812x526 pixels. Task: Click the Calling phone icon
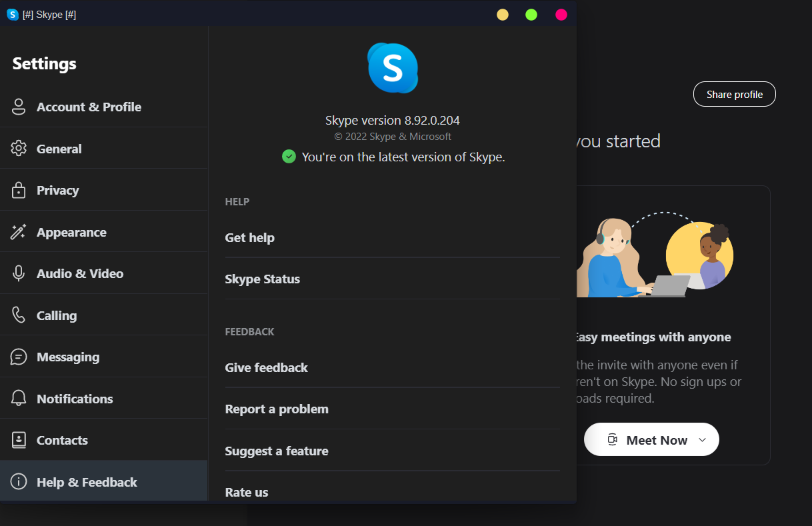pyautogui.click(x=19, y=315)
